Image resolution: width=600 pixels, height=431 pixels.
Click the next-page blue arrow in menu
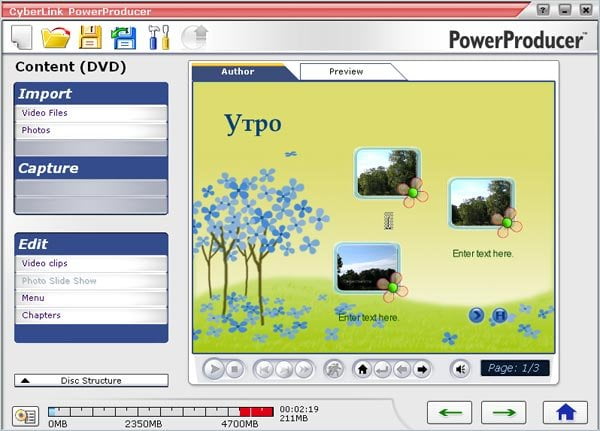coord(476,315)
